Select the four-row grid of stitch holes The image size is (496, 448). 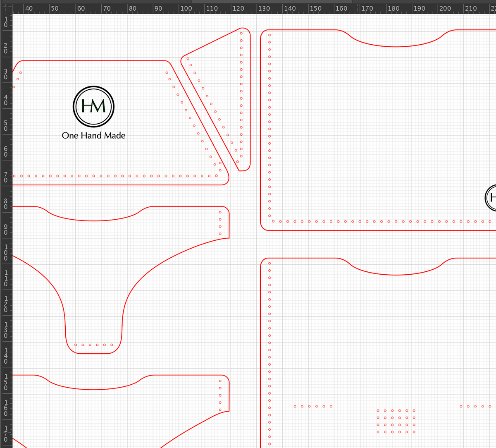[396, 421]
